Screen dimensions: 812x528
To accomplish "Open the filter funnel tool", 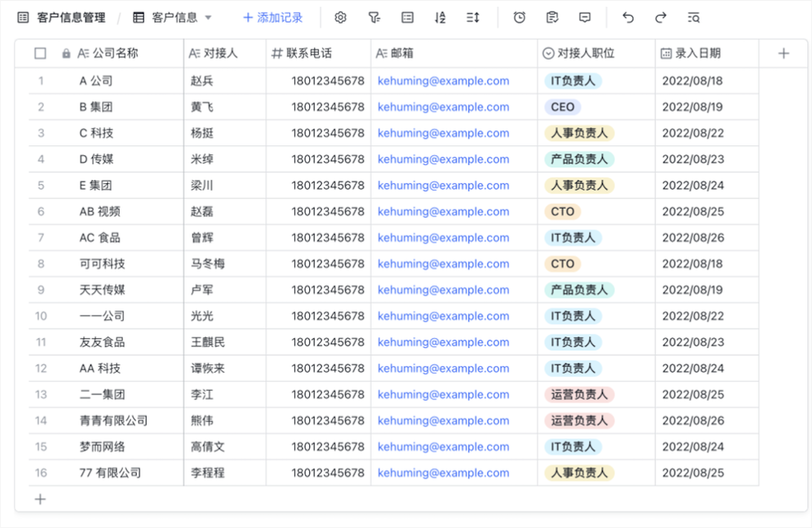I will pyautogui.click(x=374, y=18).
